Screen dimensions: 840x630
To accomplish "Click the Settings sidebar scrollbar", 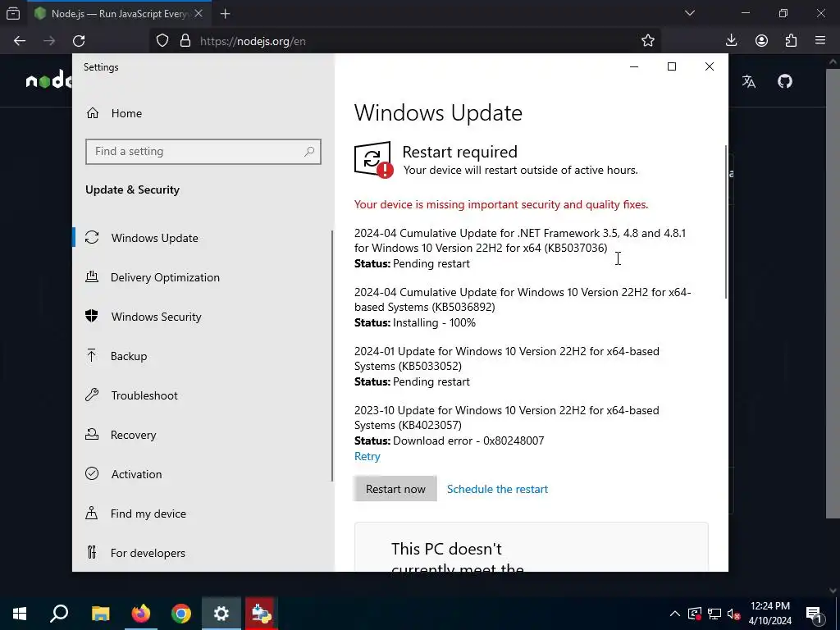I will 332,356.
